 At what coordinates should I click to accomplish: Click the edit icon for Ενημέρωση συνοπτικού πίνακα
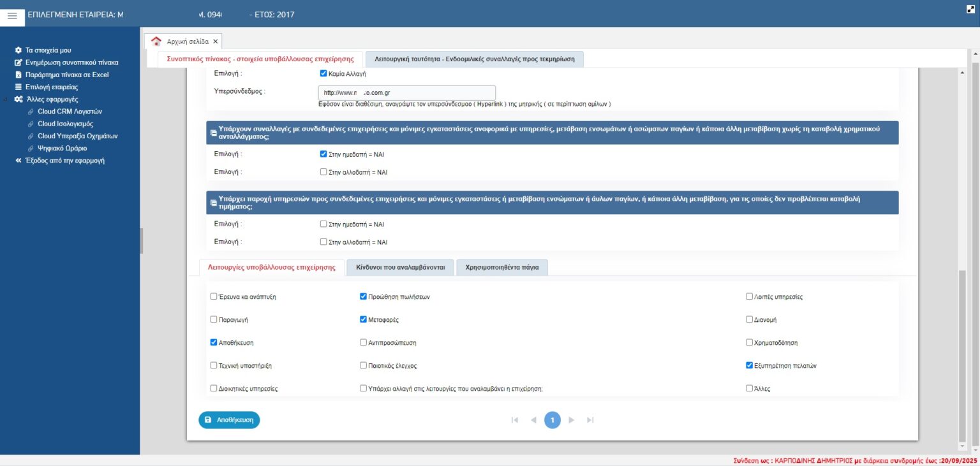19,62
